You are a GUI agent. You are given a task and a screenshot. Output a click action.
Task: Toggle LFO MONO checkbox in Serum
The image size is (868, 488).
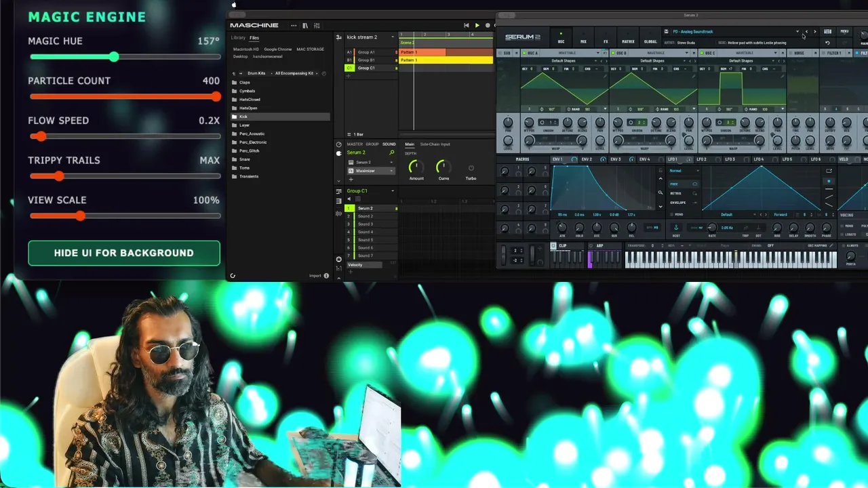coord(671,214)
